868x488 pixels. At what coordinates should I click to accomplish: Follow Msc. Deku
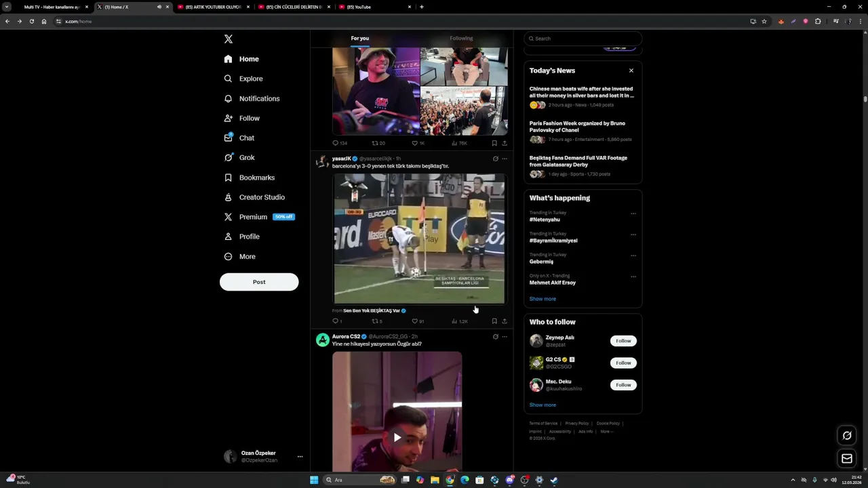[623, 385]
